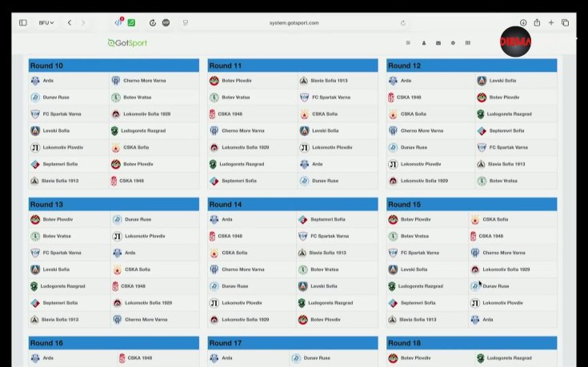
Task: Click the address bar showing system.gotsport.com
Action: [x=294, y=23]
